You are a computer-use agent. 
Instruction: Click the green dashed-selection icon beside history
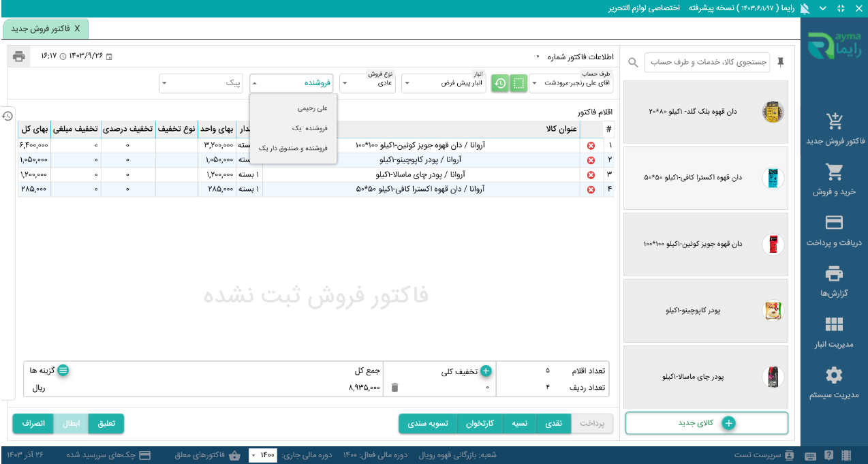519,82
